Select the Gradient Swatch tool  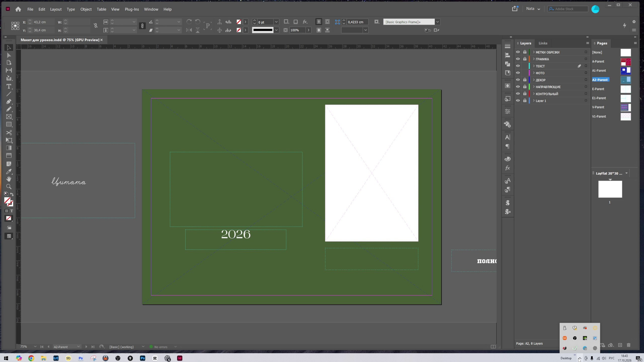[9, 148]
